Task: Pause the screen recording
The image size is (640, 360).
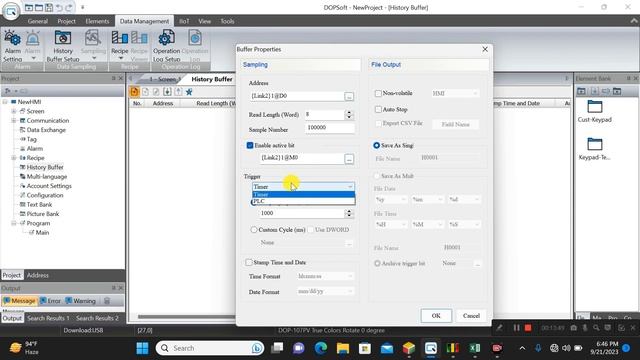Action: point(517,328)
